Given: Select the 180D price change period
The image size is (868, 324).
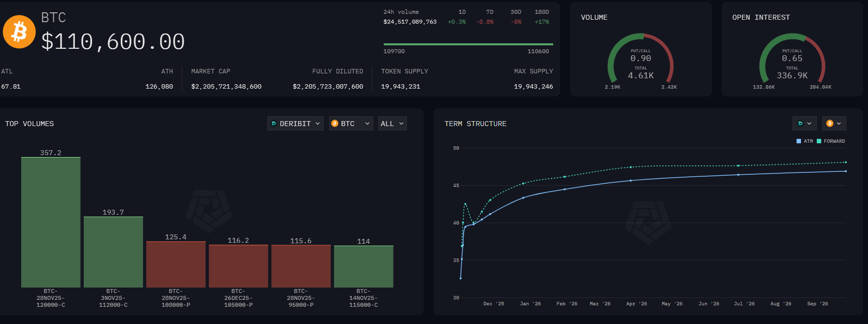Looking at the screenshot, I should (541, 12).
